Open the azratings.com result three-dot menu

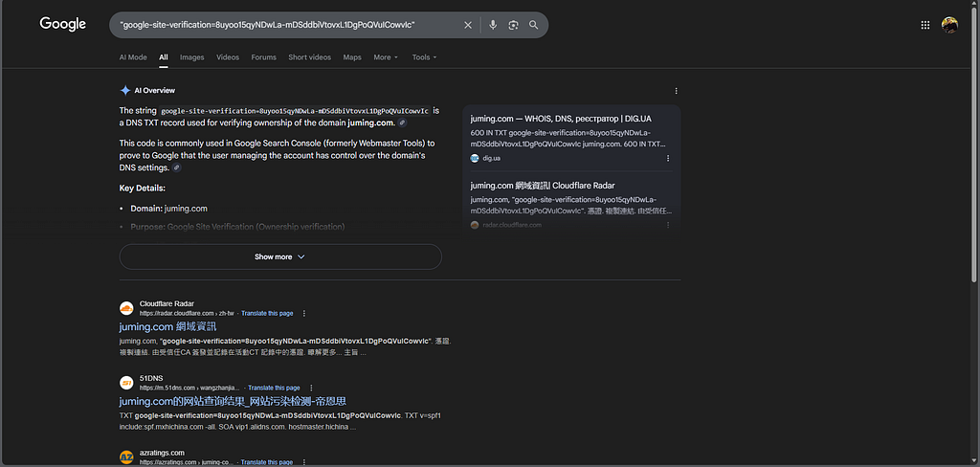click(304, 462)
